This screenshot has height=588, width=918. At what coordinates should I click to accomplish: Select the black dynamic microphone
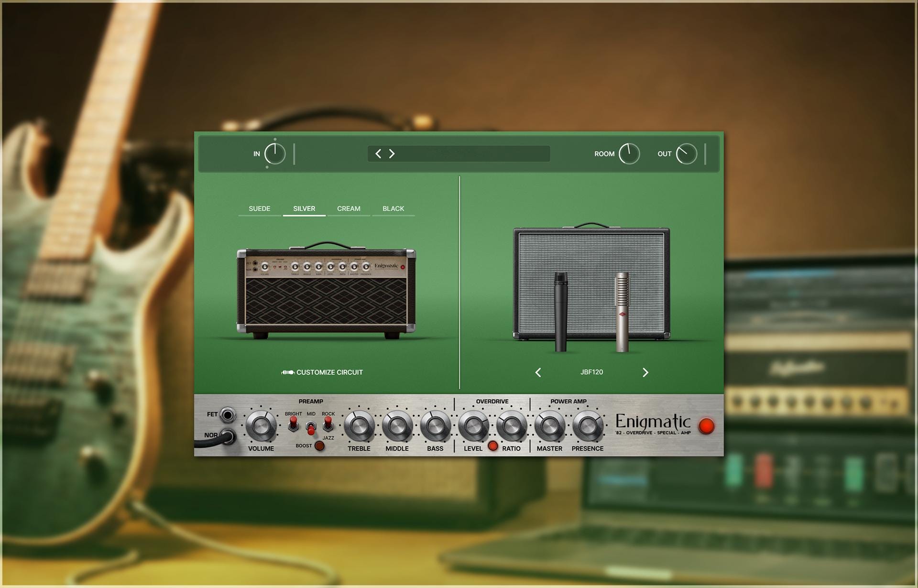561,312
